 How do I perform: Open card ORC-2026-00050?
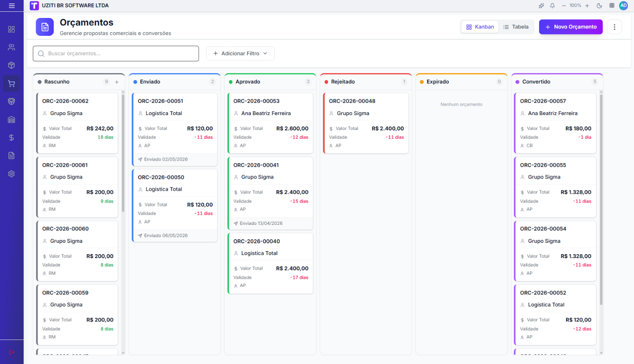(175, 205)
